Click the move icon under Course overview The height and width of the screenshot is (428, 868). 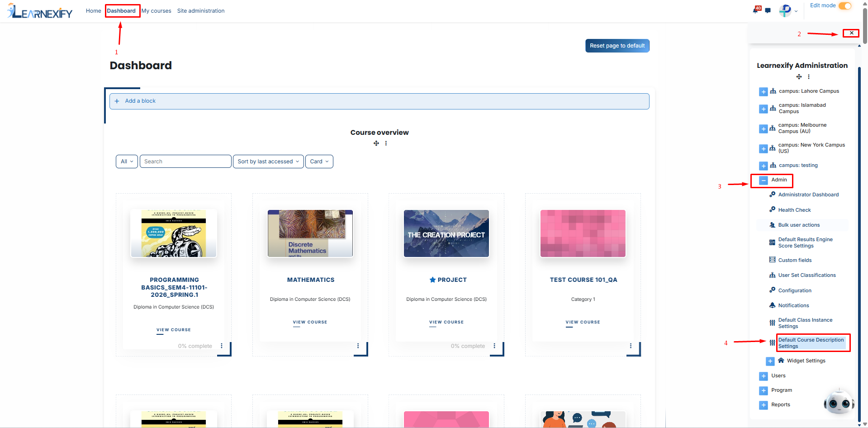pyautogui.click(x=376, y=143)
